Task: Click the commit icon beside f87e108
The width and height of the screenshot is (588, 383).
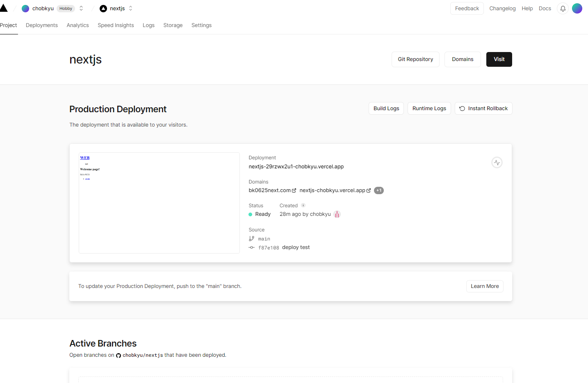Action: pos(252,247)
